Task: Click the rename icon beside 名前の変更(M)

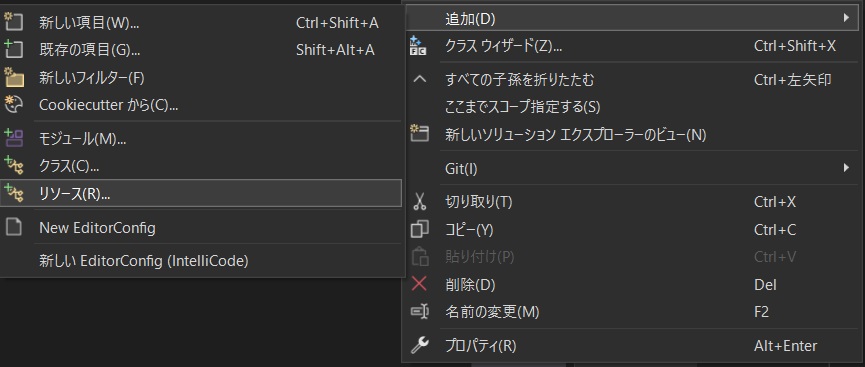Action: [419, 312]
